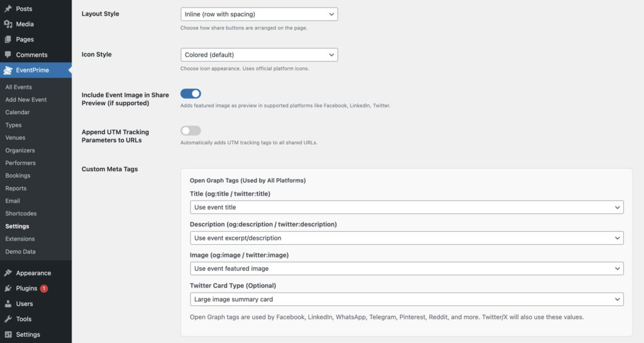Click the Users person icon
This screenshot has height=343, width=644.
click(8, 304)
